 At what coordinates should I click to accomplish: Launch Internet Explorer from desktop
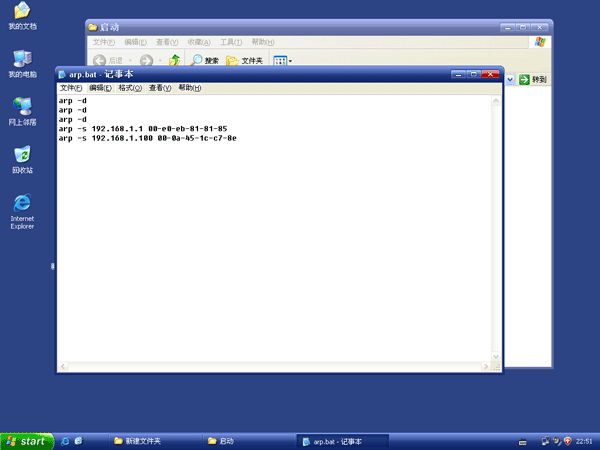click(22, 211)
